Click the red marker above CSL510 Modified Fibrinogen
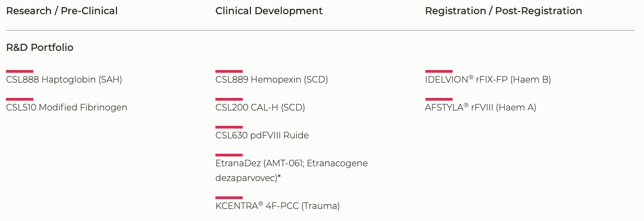Viewport: 644px width, 221px height. (x=20, y=99)
